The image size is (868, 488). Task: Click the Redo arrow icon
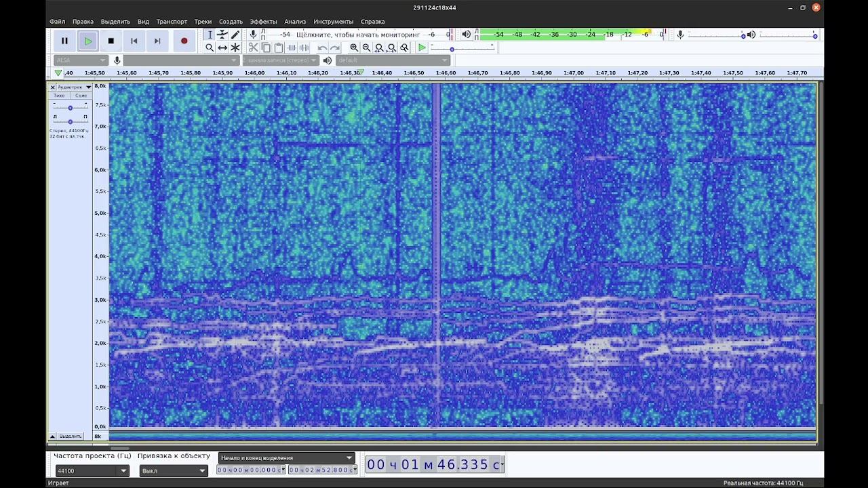click(x=335, y=47)
